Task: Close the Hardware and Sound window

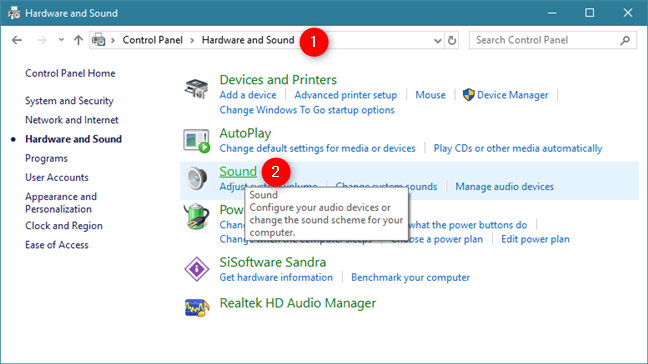Action: coord(628,13)
